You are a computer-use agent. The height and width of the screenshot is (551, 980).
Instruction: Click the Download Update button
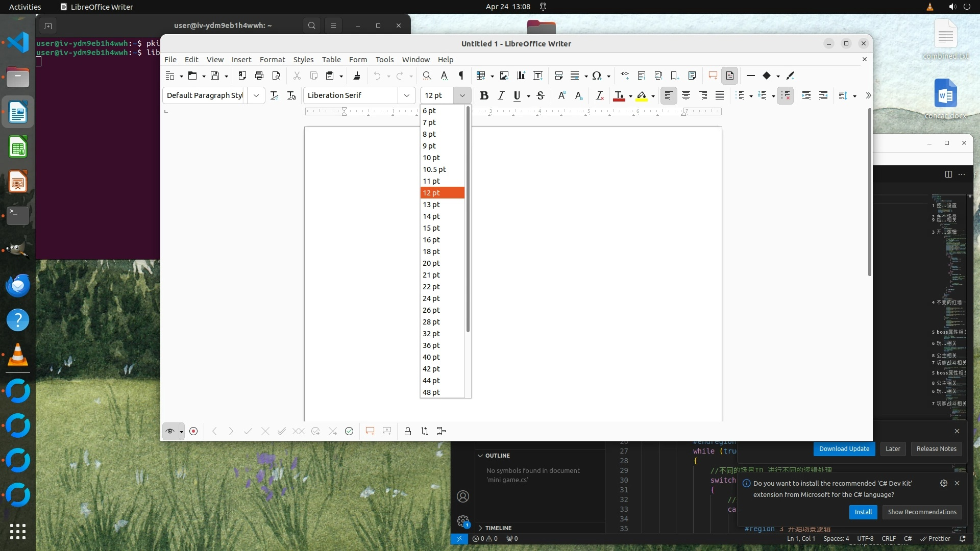(x=844, y=449)
